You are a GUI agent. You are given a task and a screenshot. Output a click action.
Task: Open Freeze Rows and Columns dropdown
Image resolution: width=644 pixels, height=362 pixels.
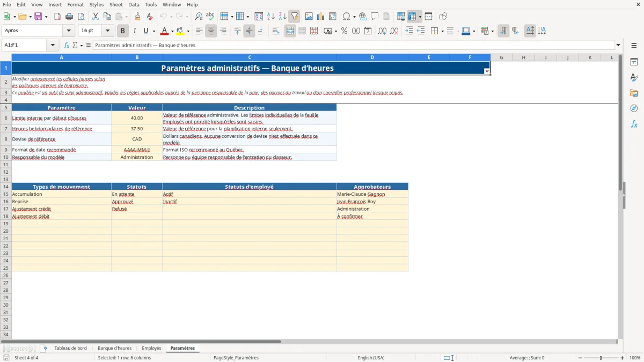420,17
